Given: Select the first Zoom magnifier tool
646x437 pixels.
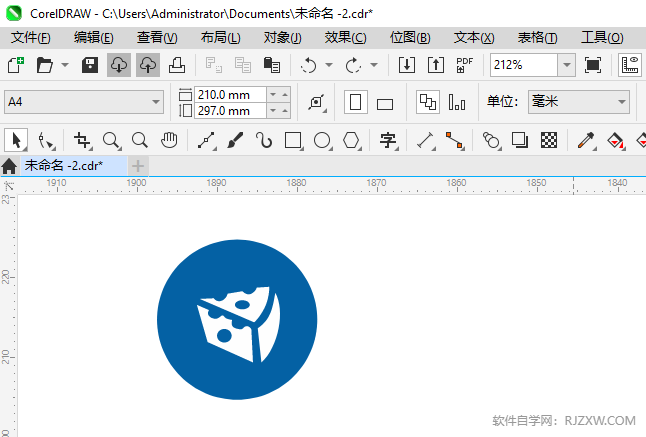Looking at the screenshot, I should [111, 140].
